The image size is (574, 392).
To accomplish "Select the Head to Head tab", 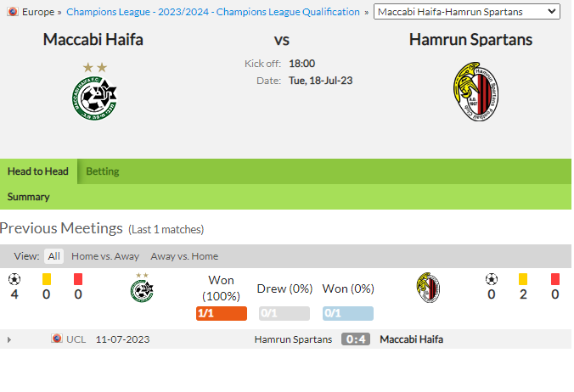I will (38, 171).
